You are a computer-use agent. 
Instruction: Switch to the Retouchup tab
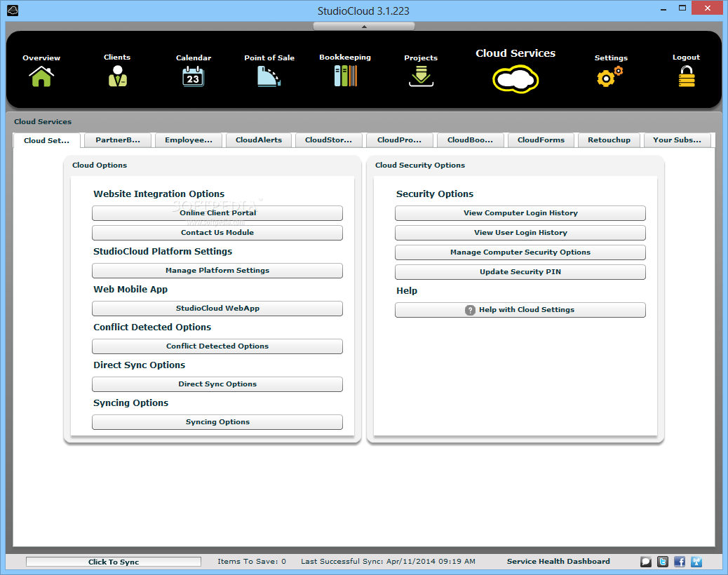point(609,140)
